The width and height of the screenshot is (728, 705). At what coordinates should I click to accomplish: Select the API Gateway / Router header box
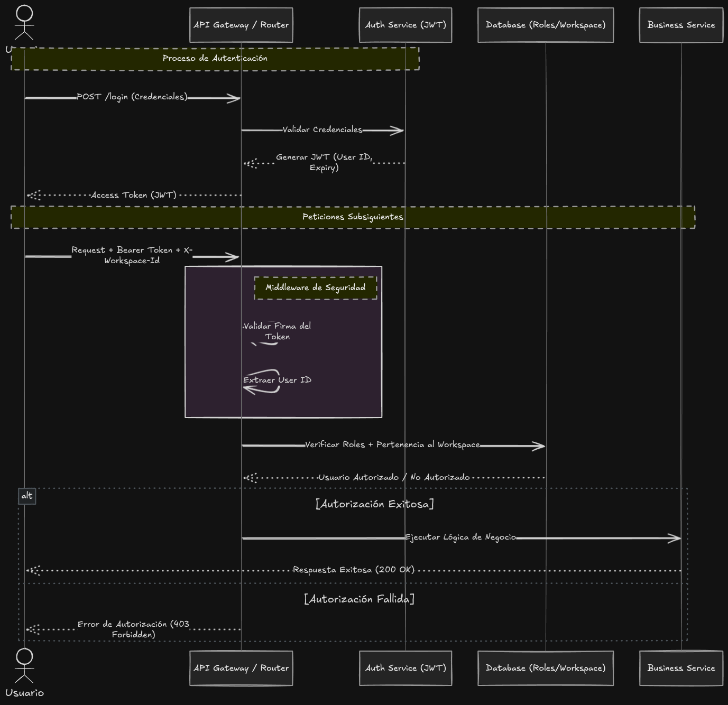241,24
